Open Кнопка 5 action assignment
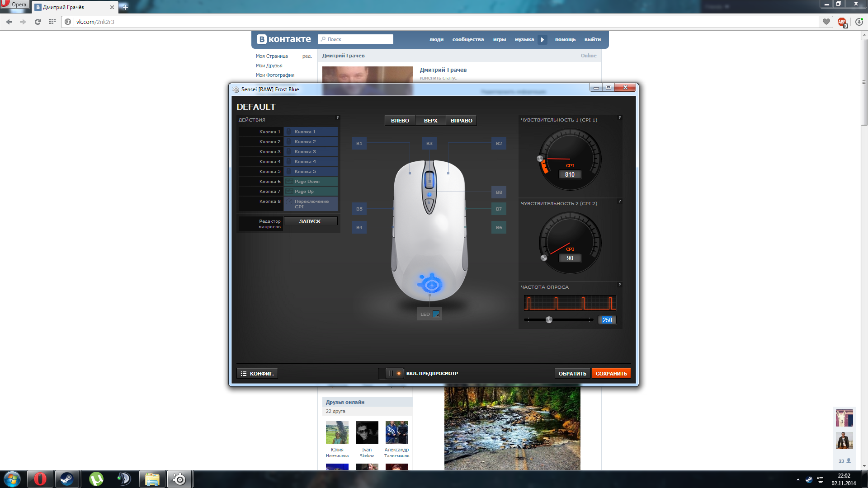The width and height of the screenshot is (868, 488). tap(311, 172)
